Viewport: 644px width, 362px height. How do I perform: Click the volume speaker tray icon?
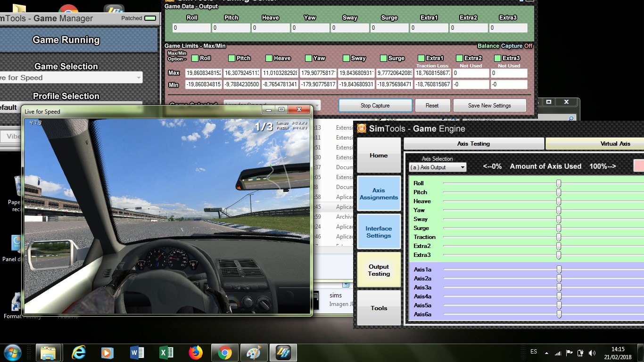click(x=592, y=353)
